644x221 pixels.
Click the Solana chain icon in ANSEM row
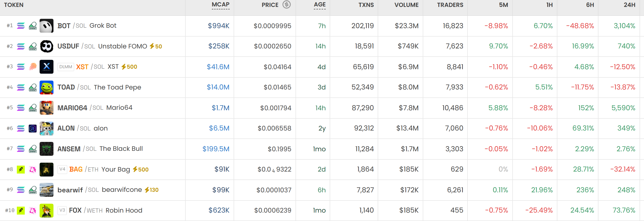[x=21, y=149]
